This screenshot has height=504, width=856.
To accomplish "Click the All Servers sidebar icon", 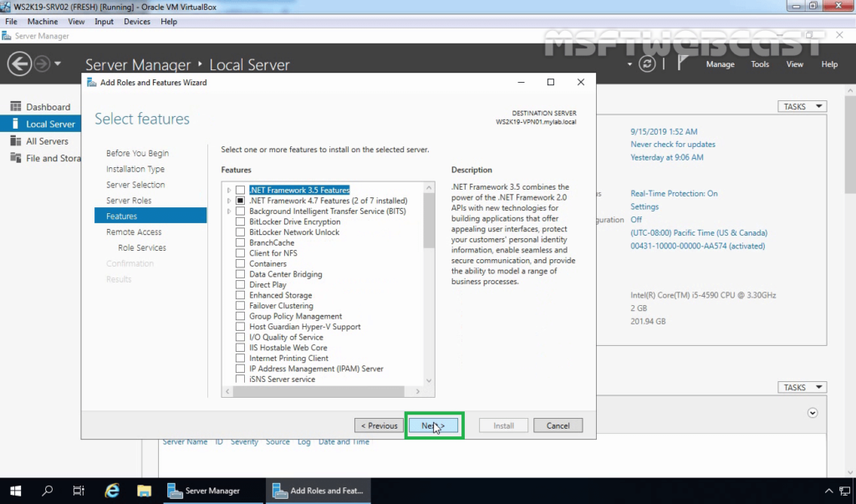I will point(16,141).
